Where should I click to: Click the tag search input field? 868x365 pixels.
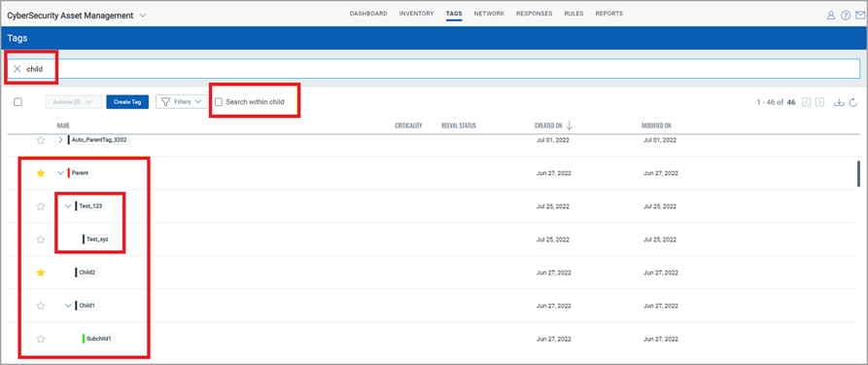(x=434, y=69)
